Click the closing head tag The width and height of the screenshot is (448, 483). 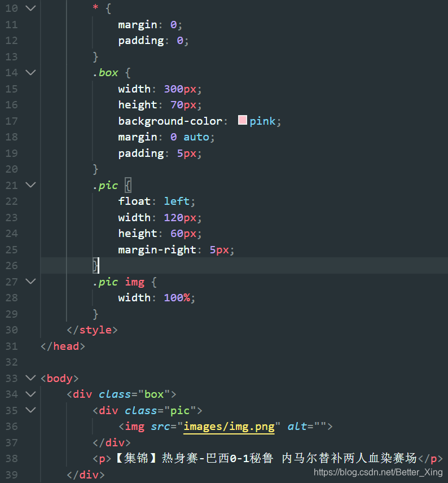[x=63, y=346]
